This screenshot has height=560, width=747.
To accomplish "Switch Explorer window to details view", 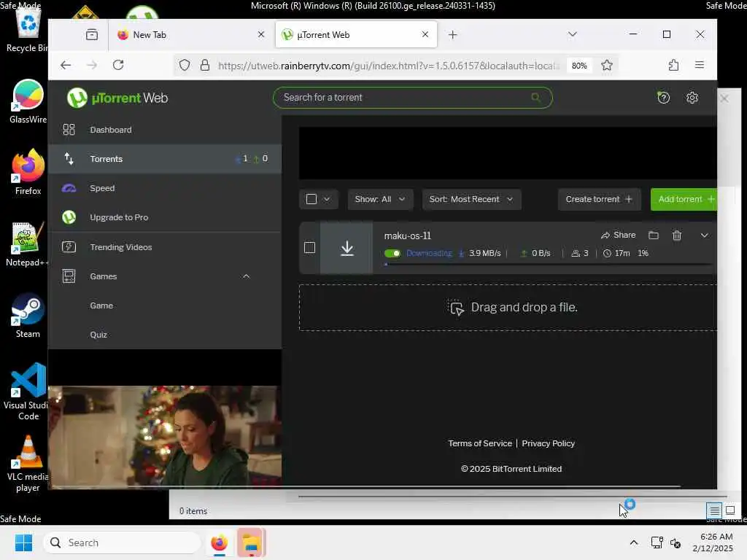I will pyautogui.click(x=714, y=511).
